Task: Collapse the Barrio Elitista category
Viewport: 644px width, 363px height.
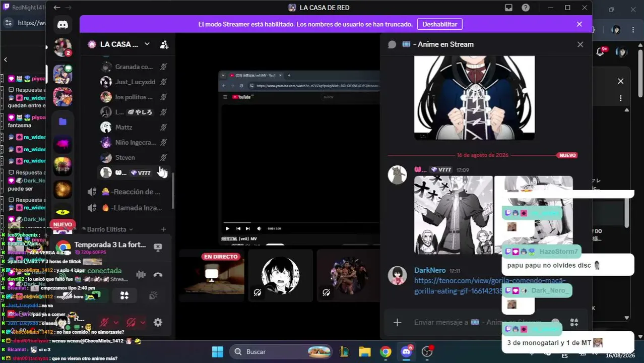Action: tap(106, 229)
